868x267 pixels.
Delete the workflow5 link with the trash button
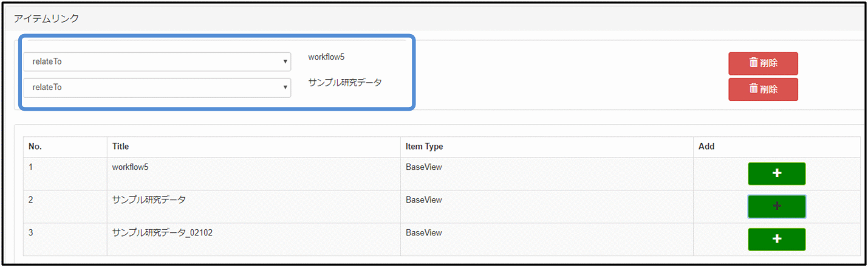pyautogui.click(x=763, y=63)
